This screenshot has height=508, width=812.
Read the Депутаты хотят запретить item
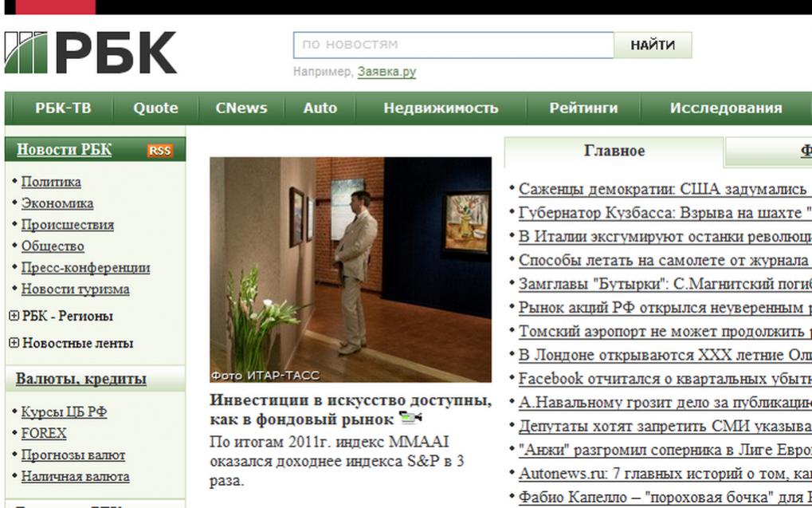665,426
